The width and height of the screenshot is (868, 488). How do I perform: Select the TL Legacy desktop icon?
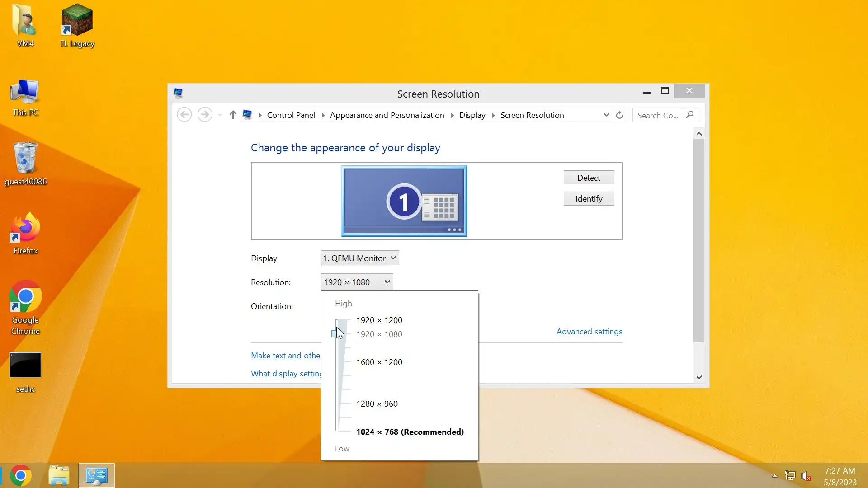click(x=77, y=26)
